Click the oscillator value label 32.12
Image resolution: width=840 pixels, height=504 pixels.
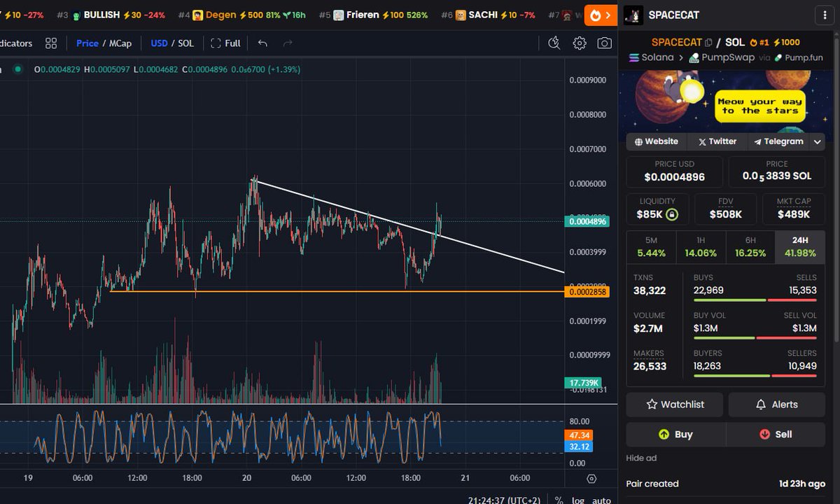[580, 447]
